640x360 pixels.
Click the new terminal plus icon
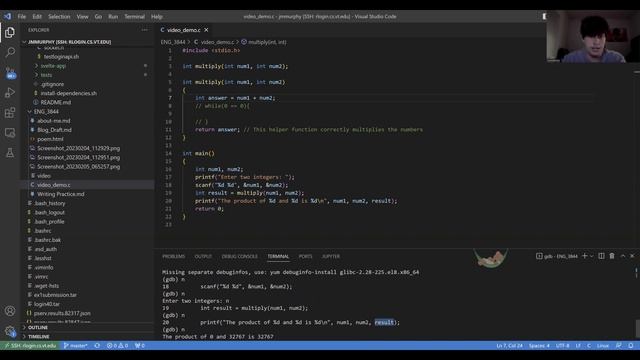pyautogui.click(x=584, y=256)
